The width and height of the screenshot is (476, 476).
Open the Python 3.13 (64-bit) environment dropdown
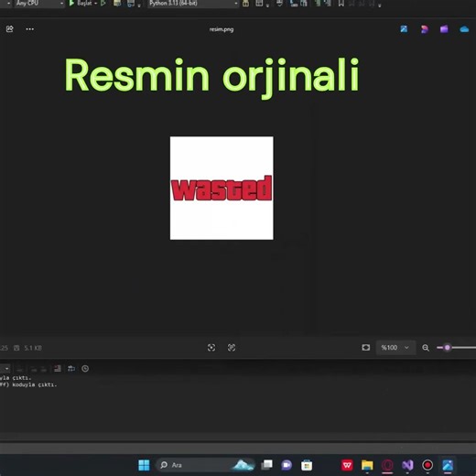coord(193,3)
